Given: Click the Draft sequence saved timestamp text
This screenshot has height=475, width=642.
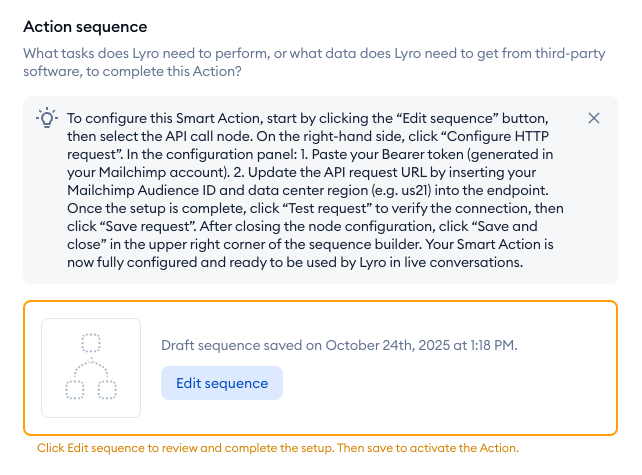Looking at the screenshot, I should click(x=339, y=345).
